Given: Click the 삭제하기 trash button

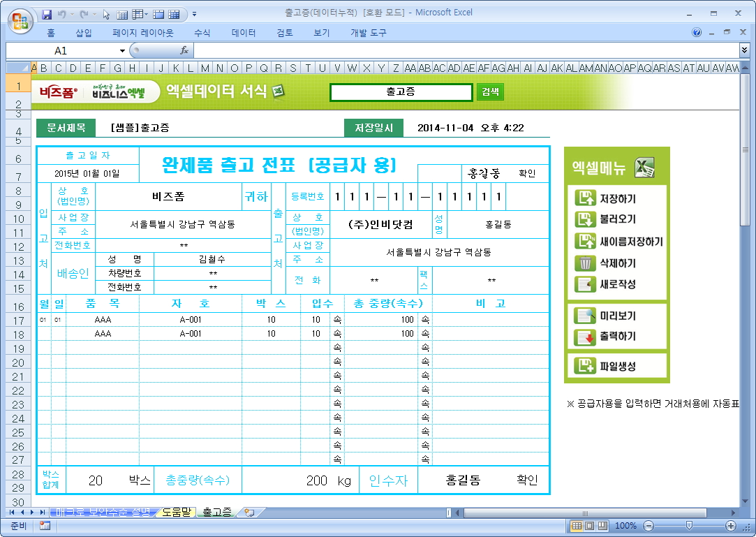Looking at the screenshot, I should click(x=616, y=263).
